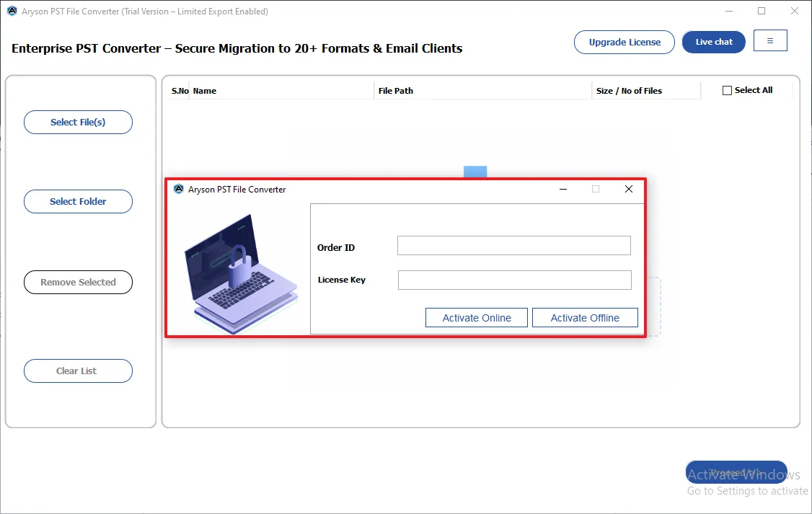Viewport: 812px width, 514px height.
Task: Click the Clear List button
Action: click(78, 371)
